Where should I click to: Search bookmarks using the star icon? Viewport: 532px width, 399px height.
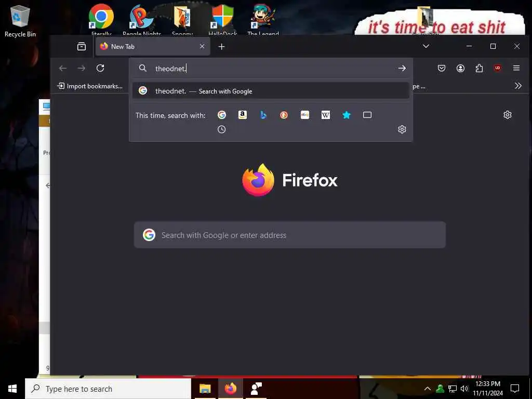coord(347,115)
